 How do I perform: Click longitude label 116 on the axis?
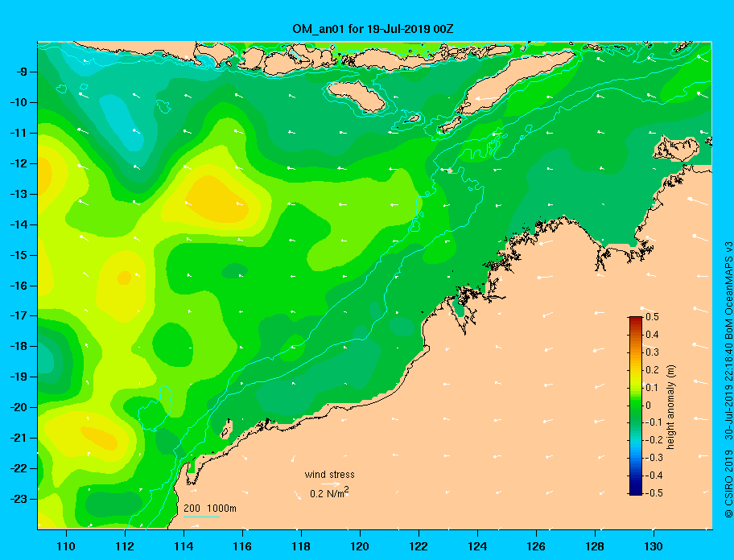tap(242, 546)
